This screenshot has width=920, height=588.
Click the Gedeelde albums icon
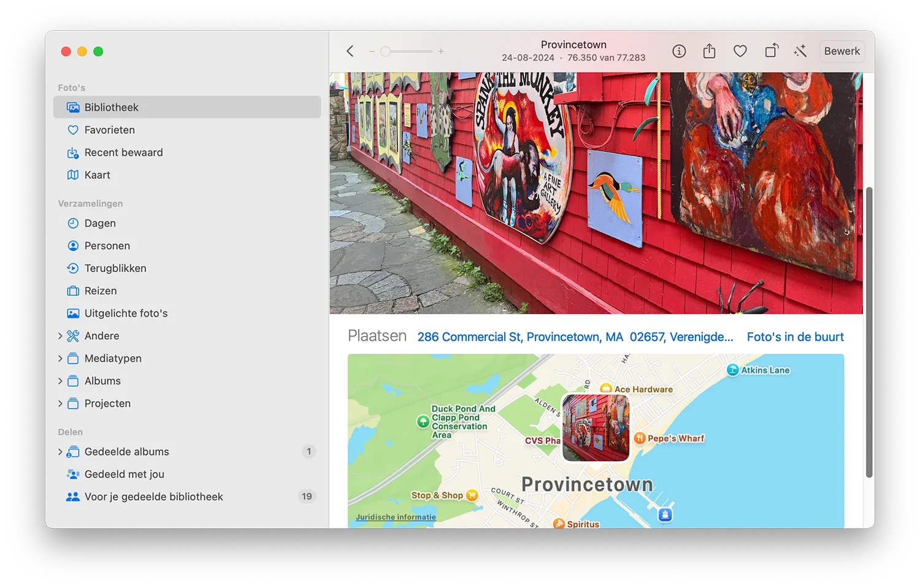(73, 452)
